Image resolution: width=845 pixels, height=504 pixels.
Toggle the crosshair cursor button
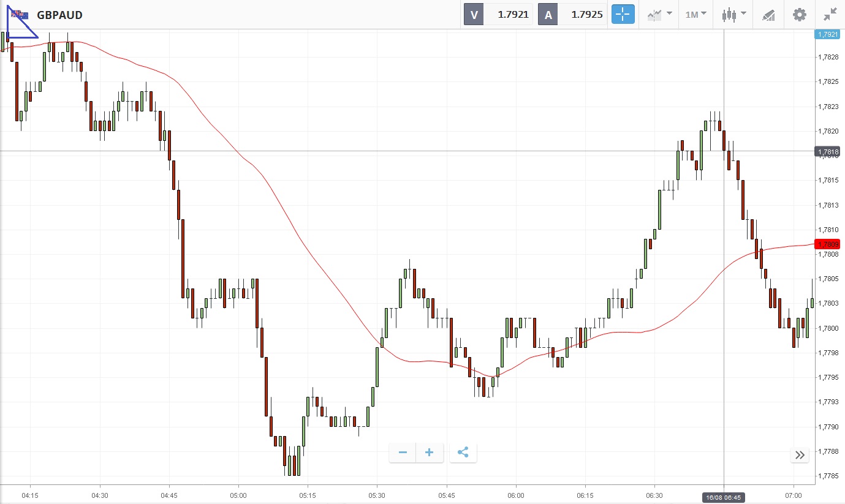pos(623,15)
